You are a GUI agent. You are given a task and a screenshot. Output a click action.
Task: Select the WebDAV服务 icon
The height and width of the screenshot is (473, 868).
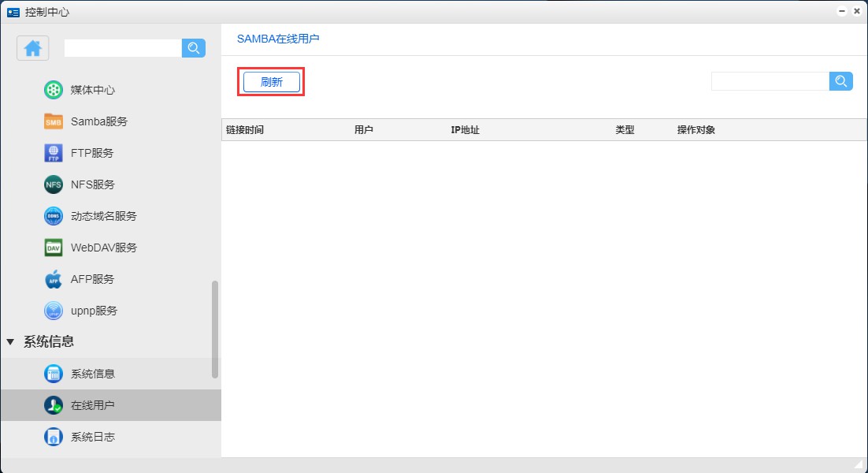pyautogui.click(x=53, y=248)
